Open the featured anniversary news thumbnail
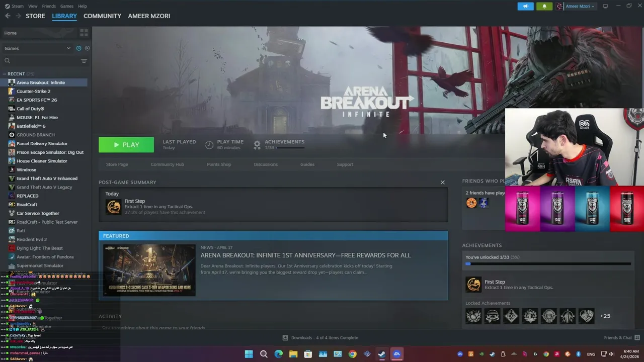This screenshot has height=362, width=644. [149, 270]
